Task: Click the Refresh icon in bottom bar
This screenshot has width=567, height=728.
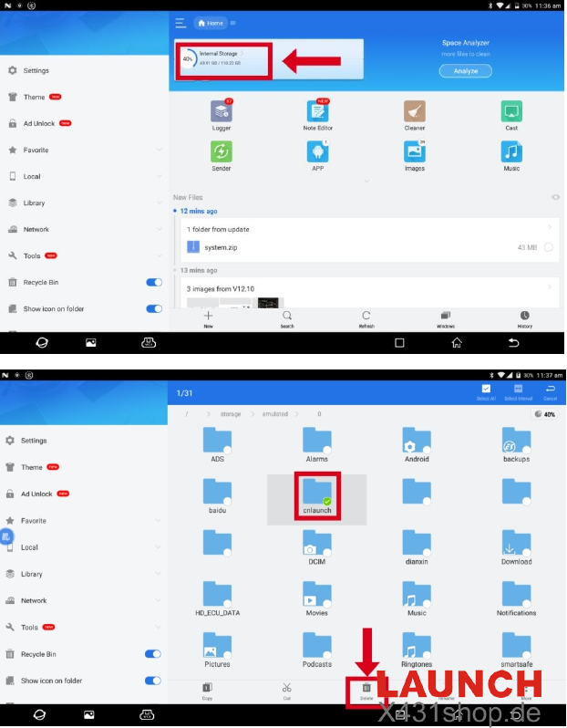Action: point(366,316)
